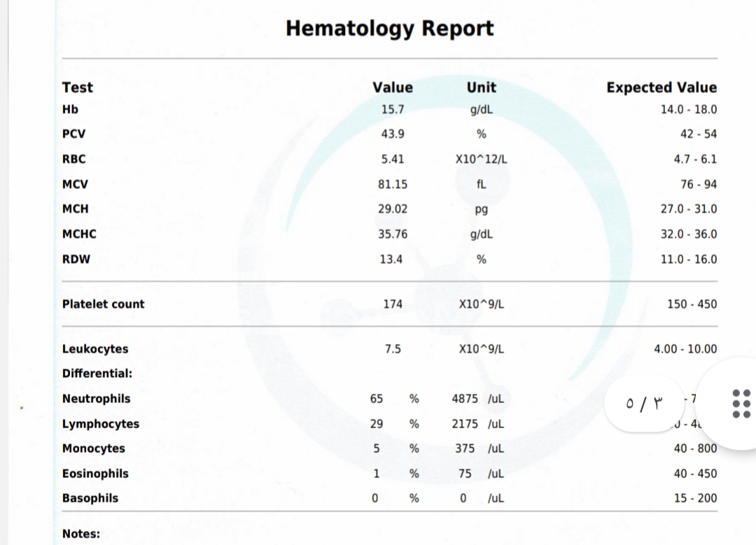The height and width of the screenshot is (545, 756).
Task: Select the Hematology Report title
Action: pos(390,29)
